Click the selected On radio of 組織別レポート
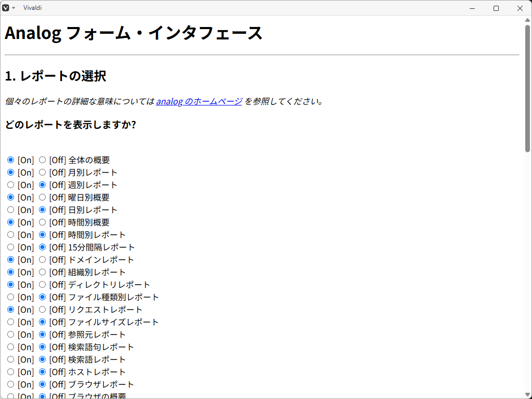 pyautogui.click(x=10, y=272)
